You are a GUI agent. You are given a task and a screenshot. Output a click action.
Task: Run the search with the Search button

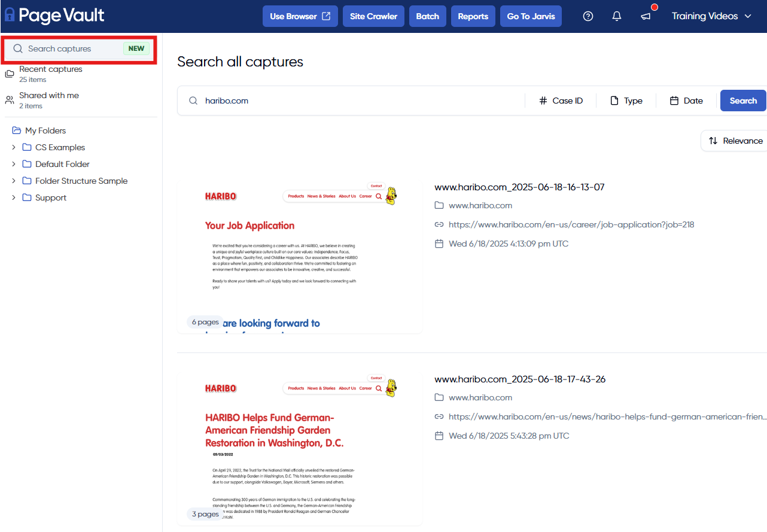click(743, 101)
